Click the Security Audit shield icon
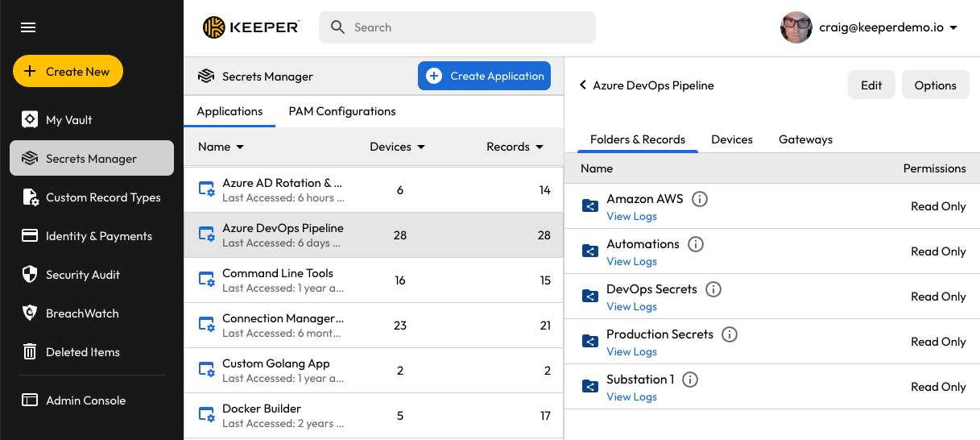 click(30, 275)
